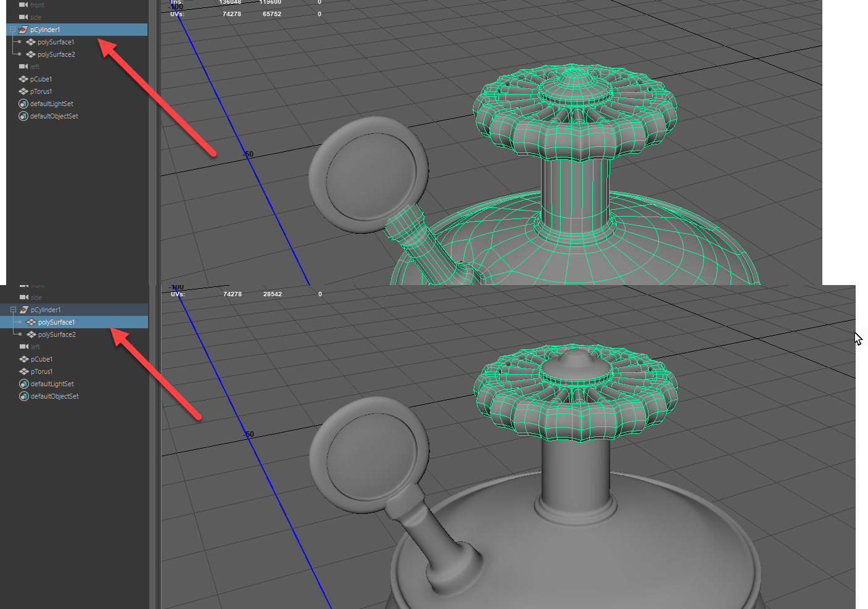868x609 pixels.
Task: Click UVs value 65752 in upper viewport
Action: pos(272,14)
